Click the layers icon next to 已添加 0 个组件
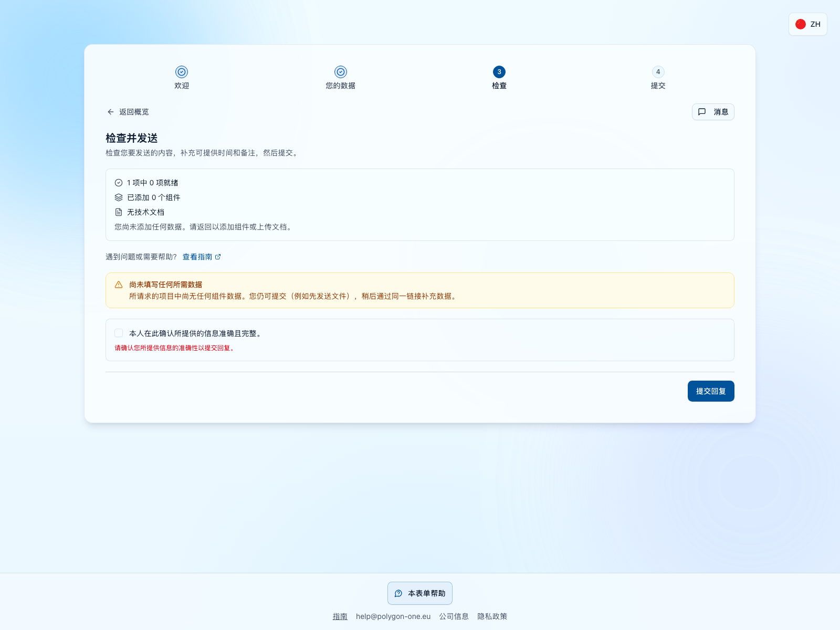The height and width of the screenshot is (630, 840). tap(119, 197)
